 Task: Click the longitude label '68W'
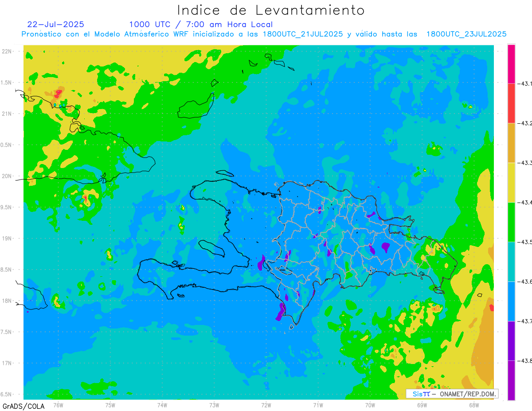pos(474,405)
